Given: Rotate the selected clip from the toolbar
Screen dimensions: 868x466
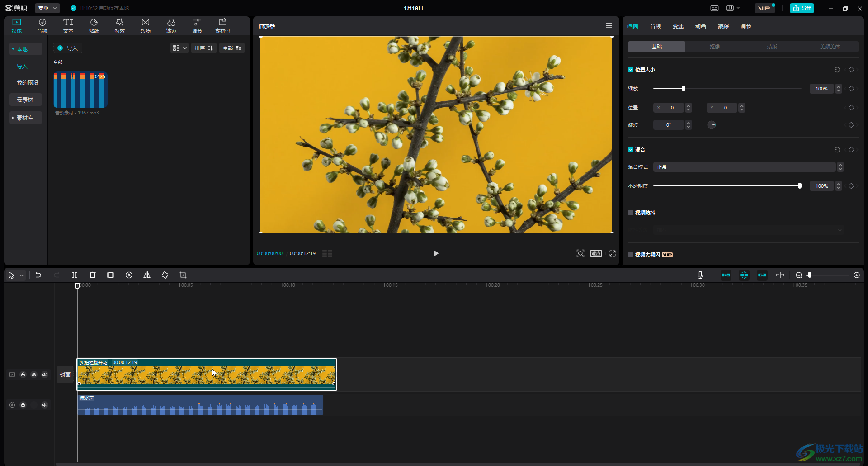Looking at the screenshot, I should coord(165,275).
